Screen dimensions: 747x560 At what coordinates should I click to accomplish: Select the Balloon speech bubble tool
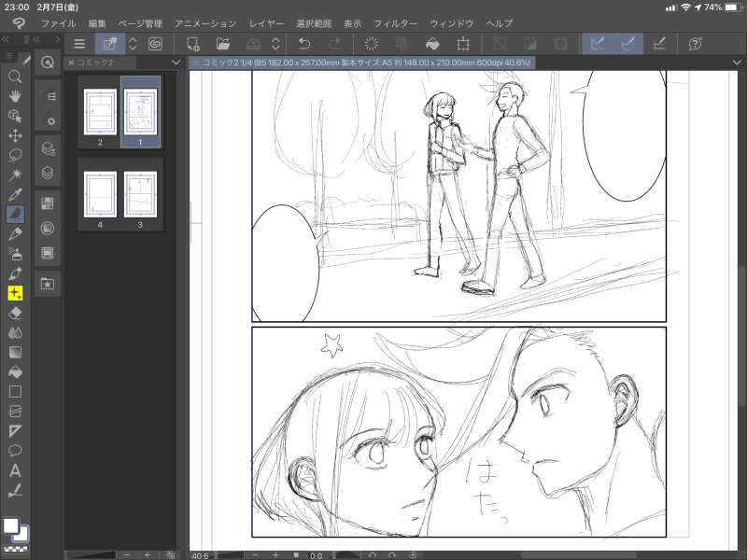pos(15,451)
